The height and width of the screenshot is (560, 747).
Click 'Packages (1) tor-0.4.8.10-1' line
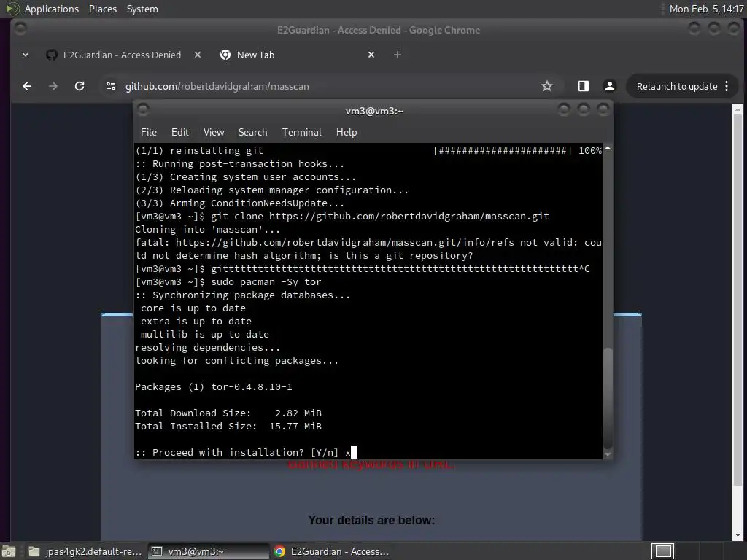[214, 387]
